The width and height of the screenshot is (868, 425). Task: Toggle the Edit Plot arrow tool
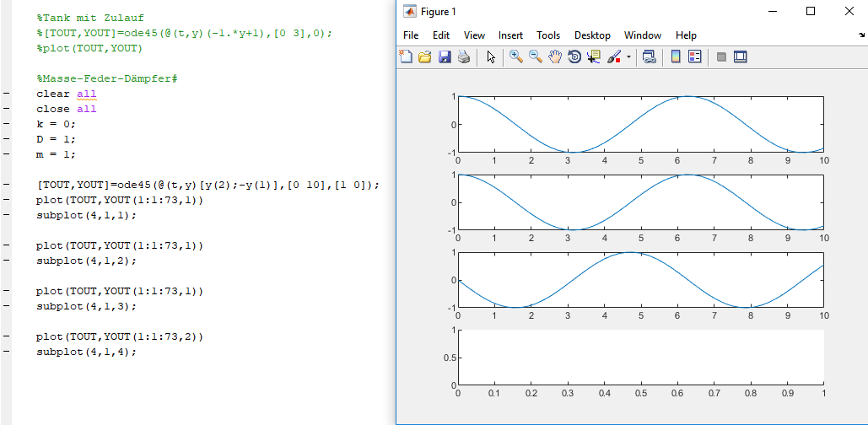(x=491, y=57)
